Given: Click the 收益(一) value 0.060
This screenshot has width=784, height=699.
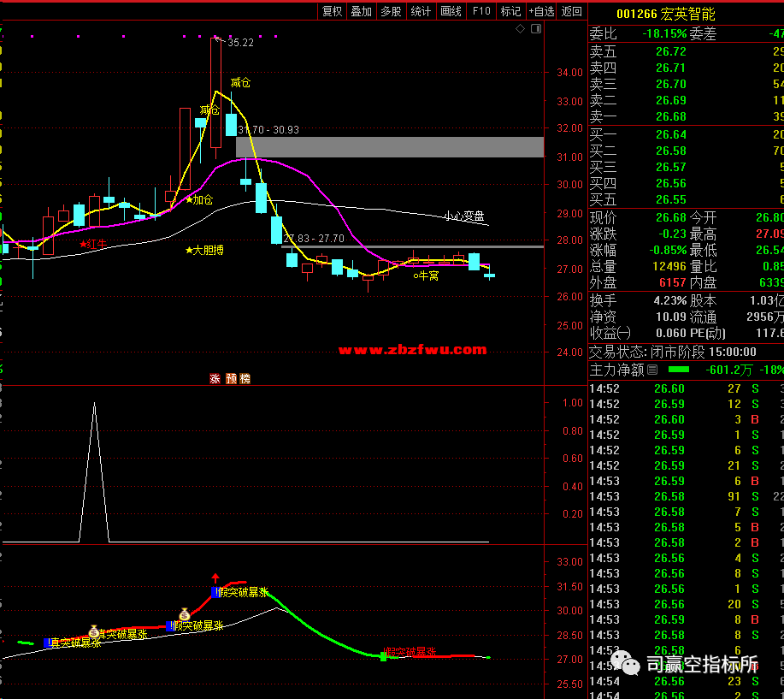Looking at the screenshot, I should 671,333.
